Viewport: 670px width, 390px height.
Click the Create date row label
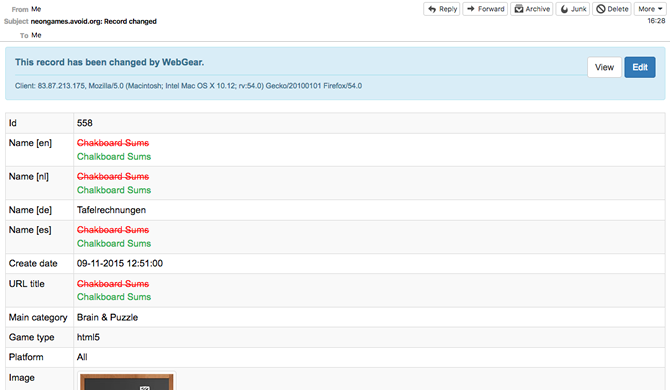click(x=33, y=264)
